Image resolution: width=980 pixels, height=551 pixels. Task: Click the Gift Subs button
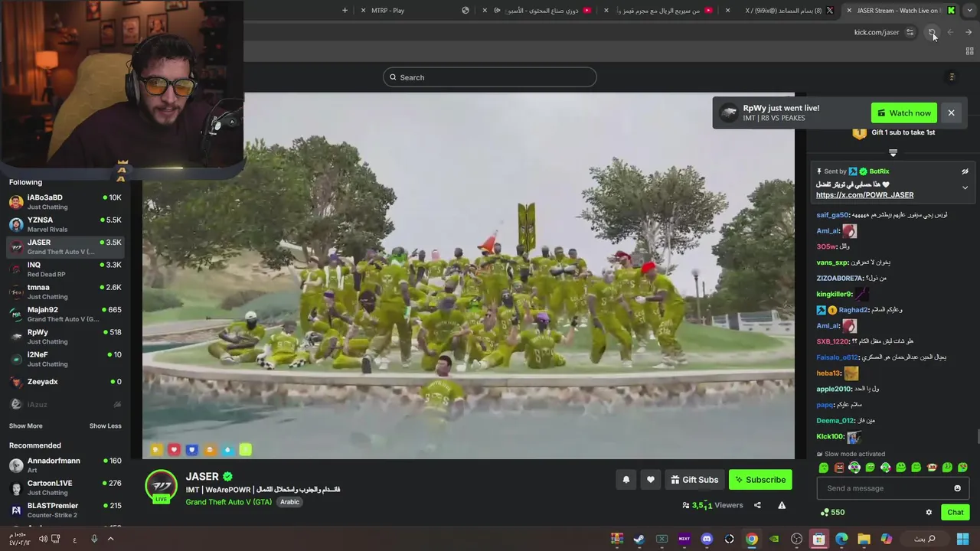[x=694, y=480]
